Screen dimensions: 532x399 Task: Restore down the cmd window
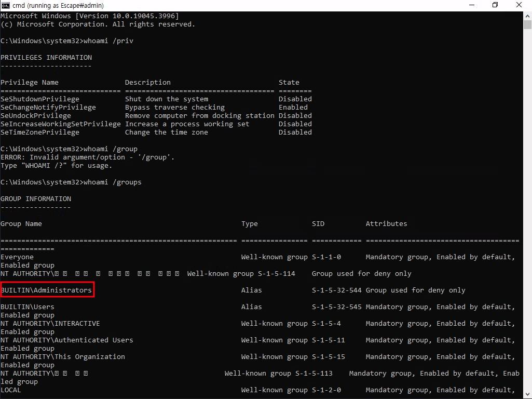pos(495,5)
